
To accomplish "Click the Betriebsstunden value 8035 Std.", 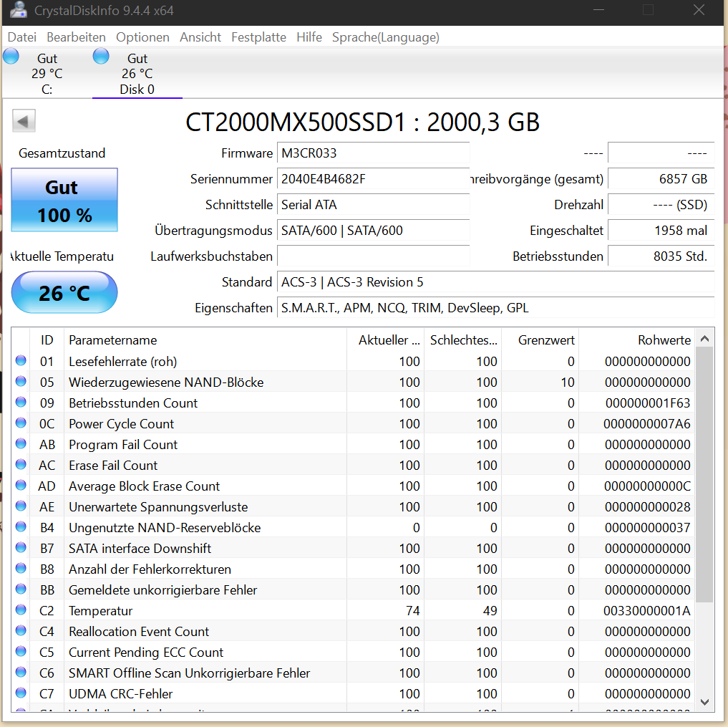I will pos(661,256).
